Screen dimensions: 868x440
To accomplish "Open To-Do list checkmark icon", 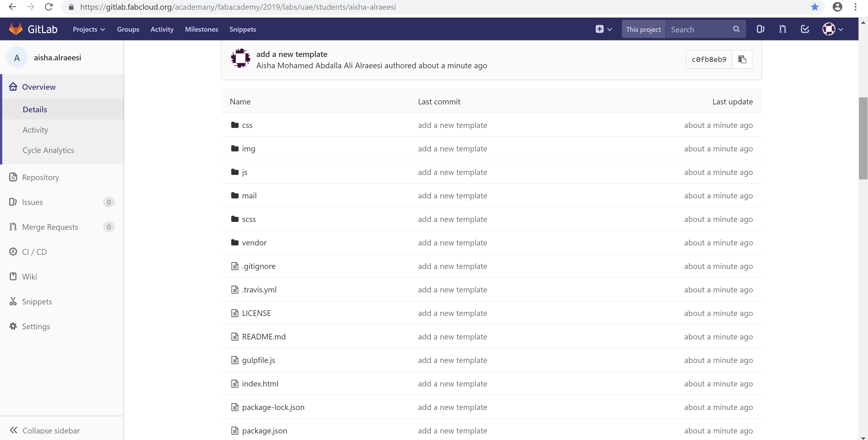I will pos(805,29).
